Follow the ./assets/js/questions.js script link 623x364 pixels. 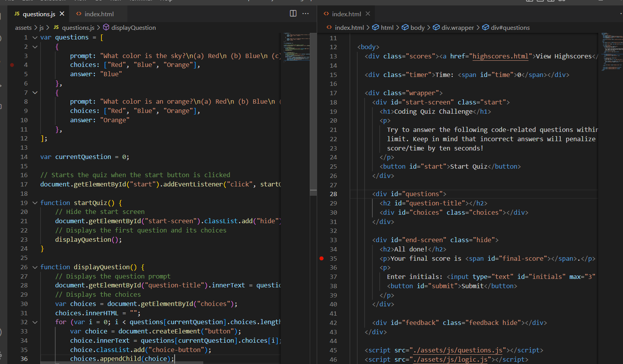pos(458,350)
